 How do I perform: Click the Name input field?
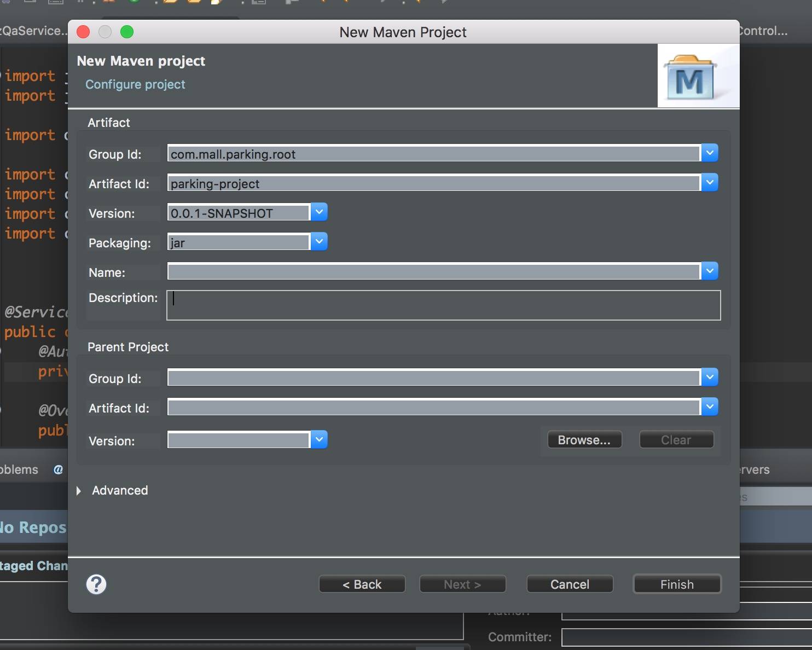(x=433, y=272)
